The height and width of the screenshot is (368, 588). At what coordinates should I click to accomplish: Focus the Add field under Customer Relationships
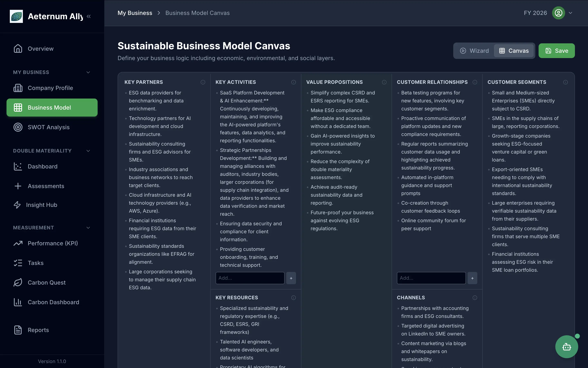click(x=431, y=278)
